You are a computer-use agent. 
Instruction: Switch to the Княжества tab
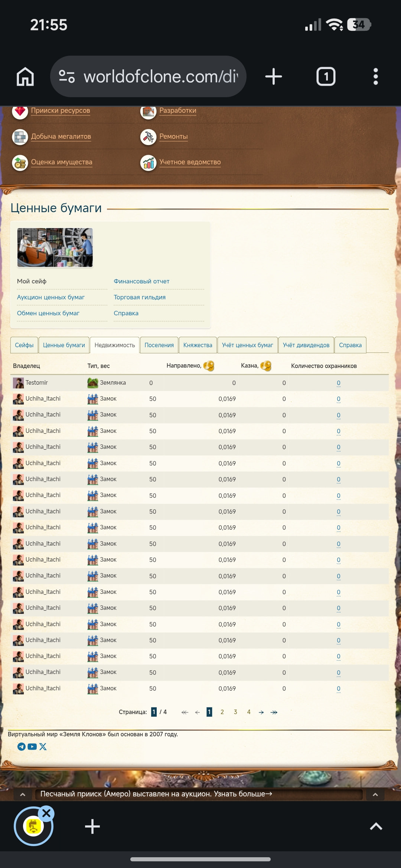(x=198, y=345)
